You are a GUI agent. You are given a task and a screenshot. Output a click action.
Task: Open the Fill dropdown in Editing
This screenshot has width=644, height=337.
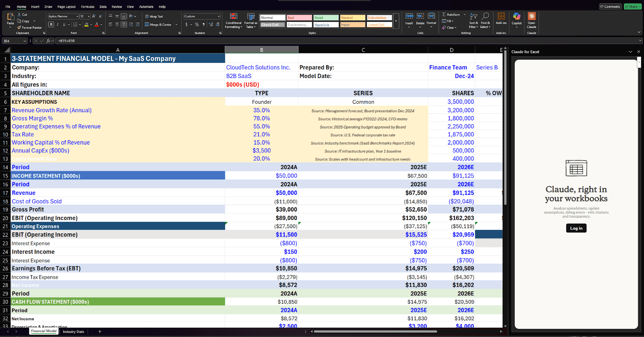pyautogui.click(x=448, y=21)
